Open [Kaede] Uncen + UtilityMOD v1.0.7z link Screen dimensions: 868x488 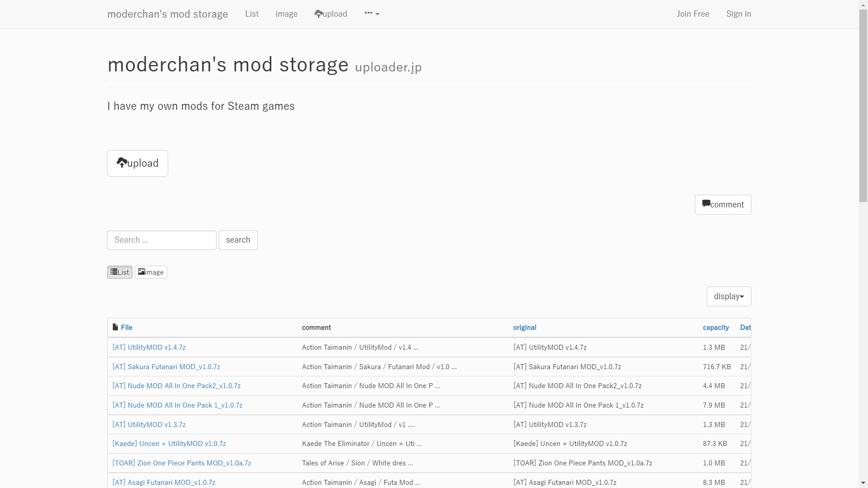[x=169, y=444]
